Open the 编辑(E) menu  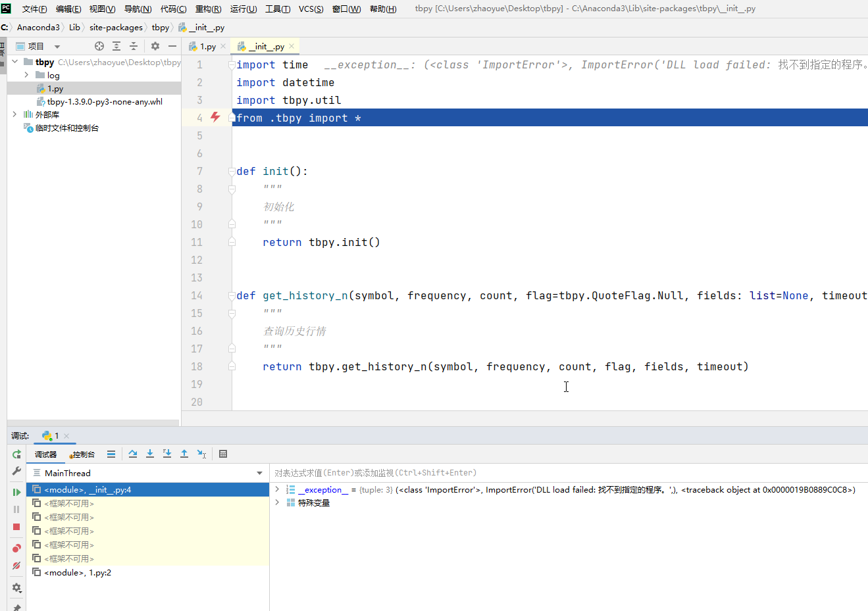click(68, 9)
